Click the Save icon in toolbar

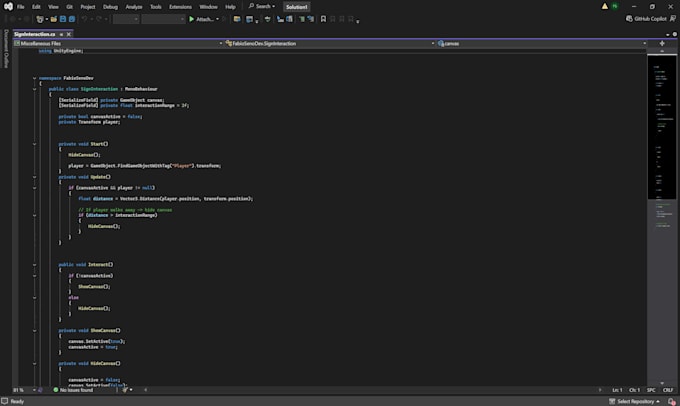(63, 19)
